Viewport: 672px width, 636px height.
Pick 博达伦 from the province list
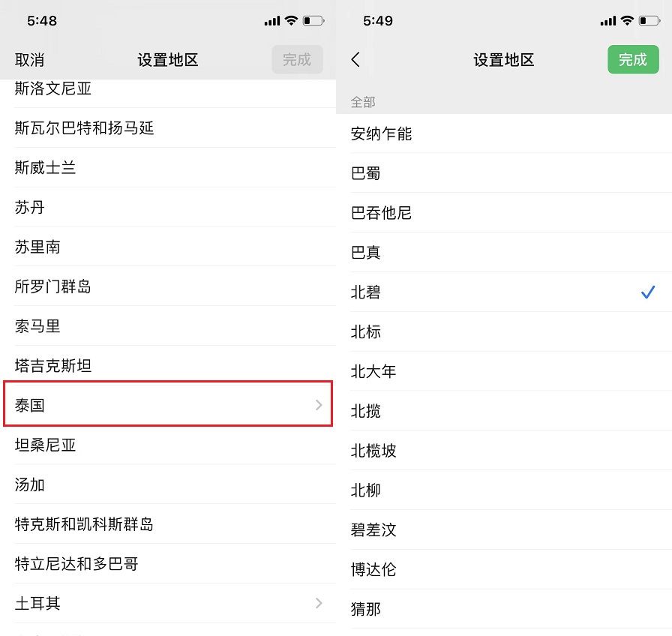coord(373,569)
